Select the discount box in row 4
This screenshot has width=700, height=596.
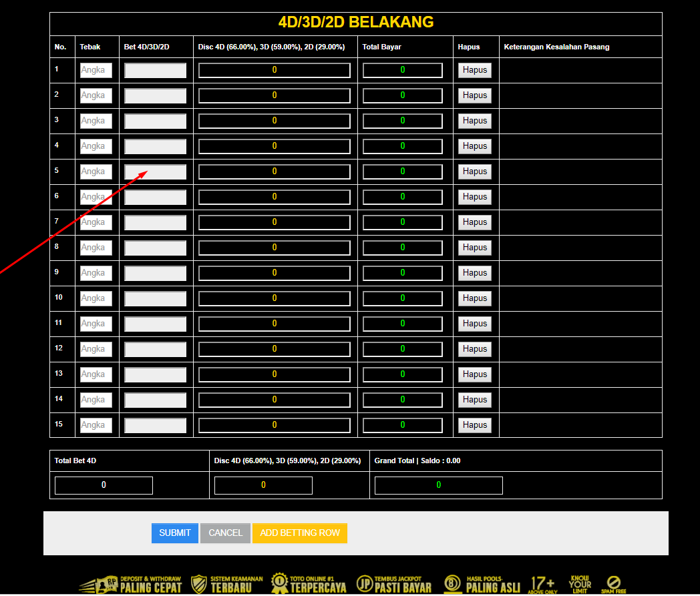(275, 146)
